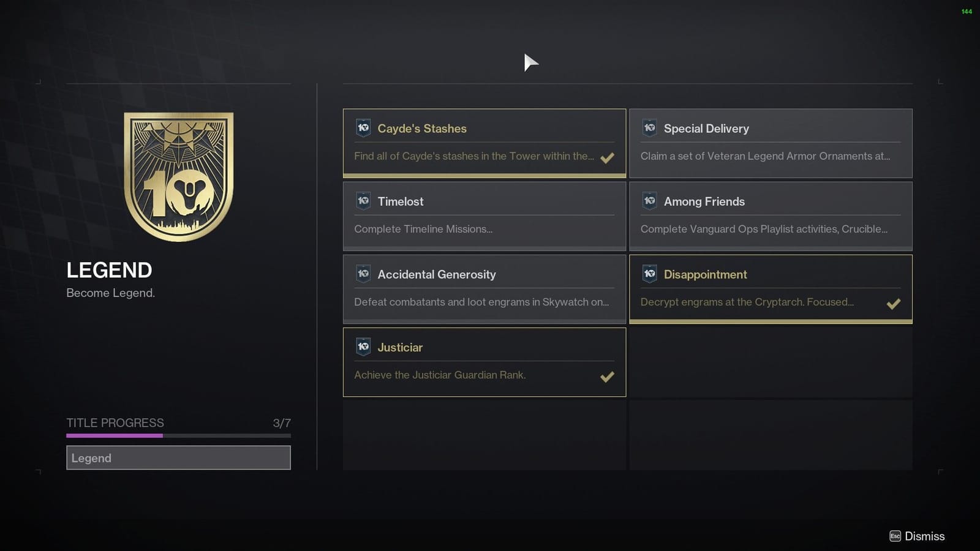Select the Accidental Generosity triumph entry
This screenshot has height=551, width=980.
click(484, 288)
